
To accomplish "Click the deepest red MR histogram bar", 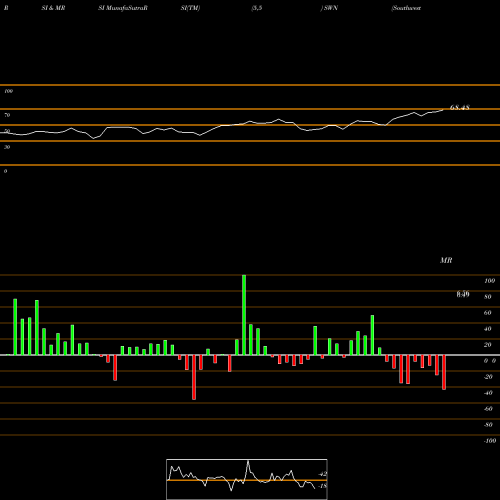I will [194, 377].
